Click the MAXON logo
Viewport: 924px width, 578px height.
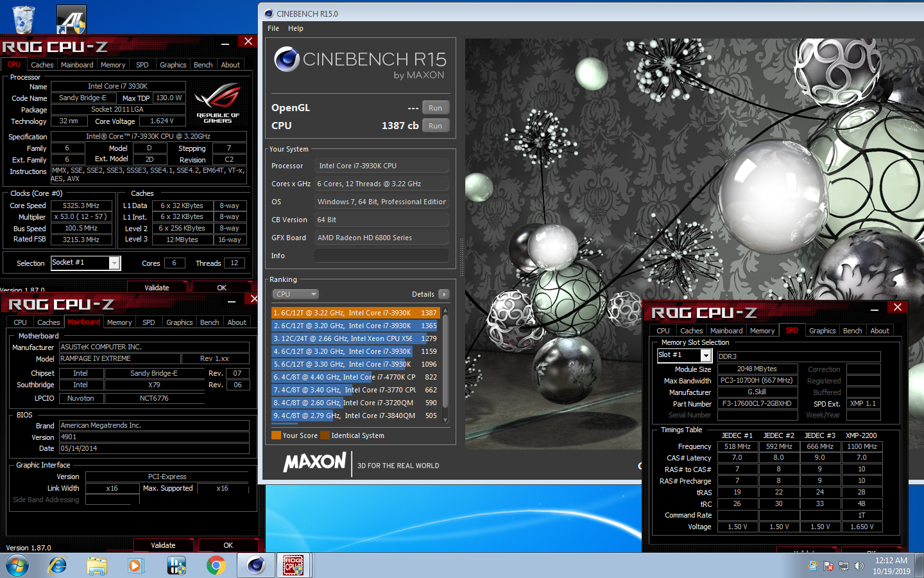click(314, 462)
